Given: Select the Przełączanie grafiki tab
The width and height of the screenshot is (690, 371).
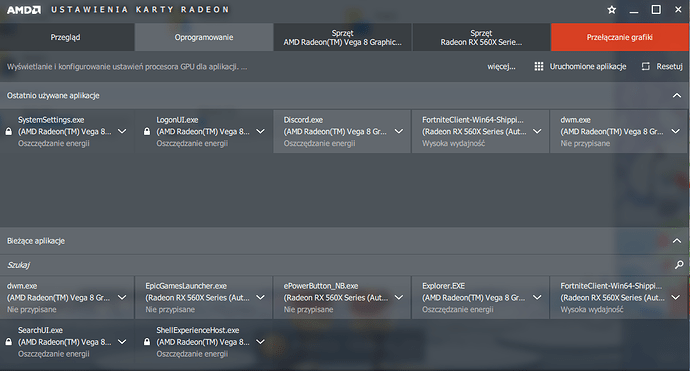Looking at the screenshot, I should (620, 37).
